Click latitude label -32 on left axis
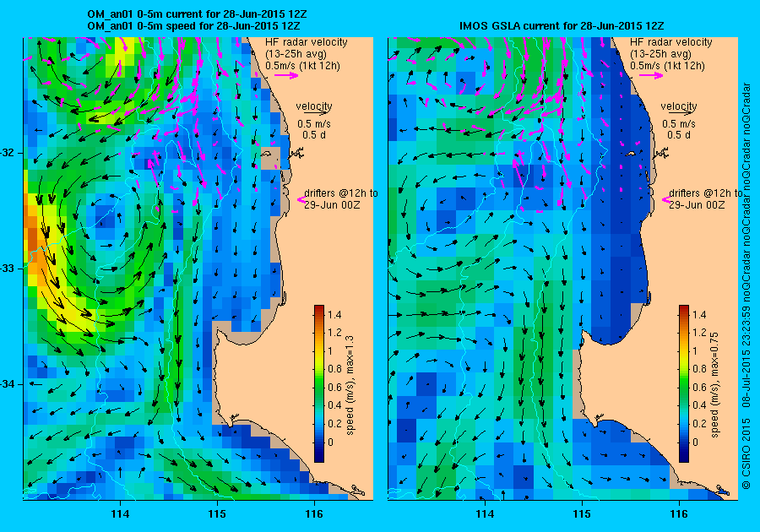760x532 pixels. pos(8,153)
